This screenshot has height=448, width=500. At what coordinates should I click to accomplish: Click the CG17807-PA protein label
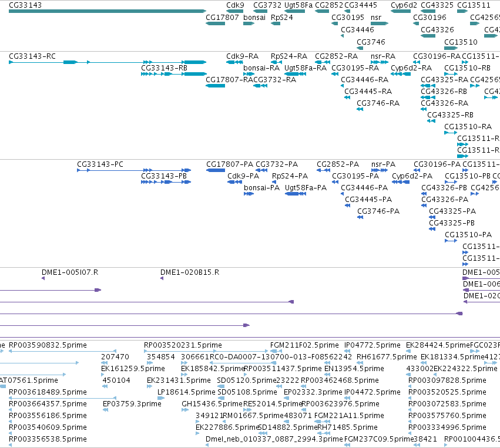(230, 164)
